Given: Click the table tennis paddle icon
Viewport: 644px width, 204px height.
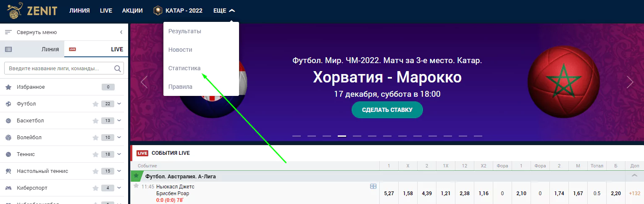Looking at the screenshot, I should [8, 171].
